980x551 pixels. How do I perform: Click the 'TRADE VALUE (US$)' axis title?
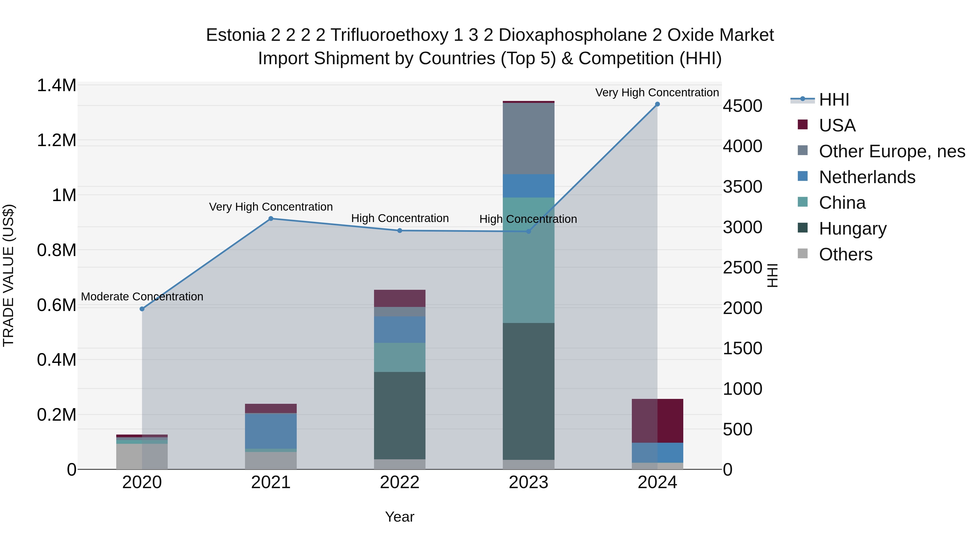8,275
